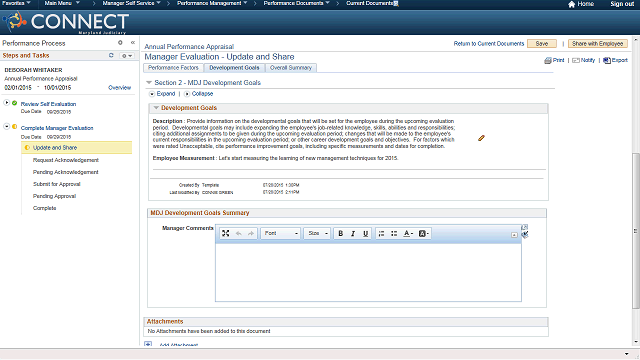The height and width of the screenshot is (360, 640).
Task: Collapse the Development Goals box
Action: pos(156,108)
